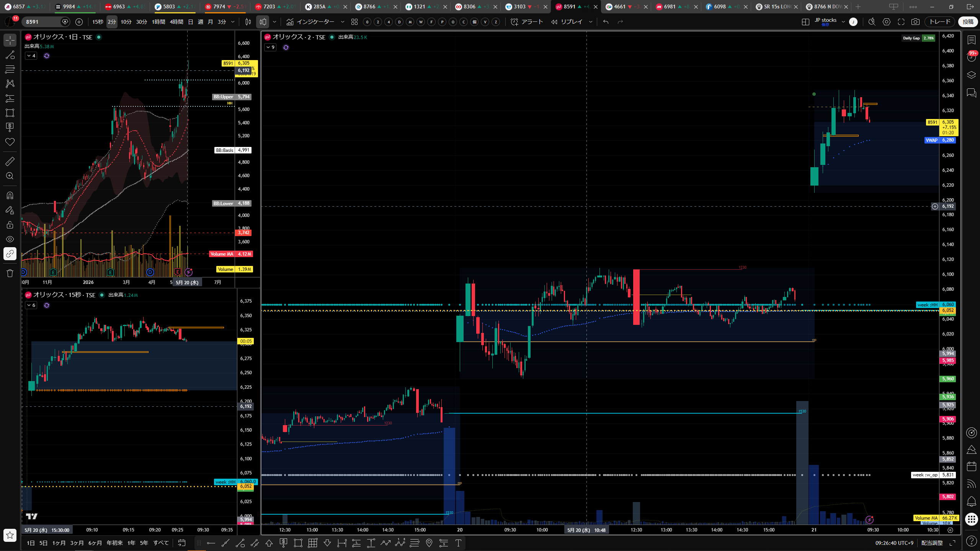Start bar replay with リプレイ
Screen dimensions: 980x551
[567, 22]
